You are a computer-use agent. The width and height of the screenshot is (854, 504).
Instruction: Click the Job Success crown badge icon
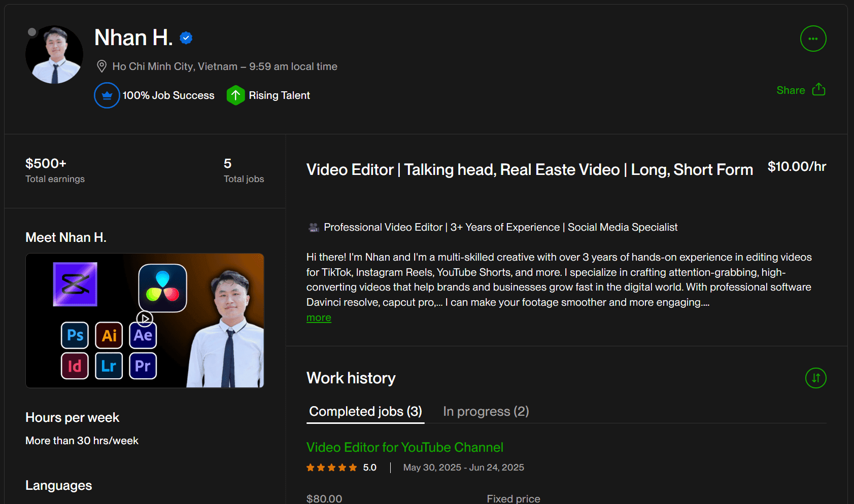[x=107, y=95]
